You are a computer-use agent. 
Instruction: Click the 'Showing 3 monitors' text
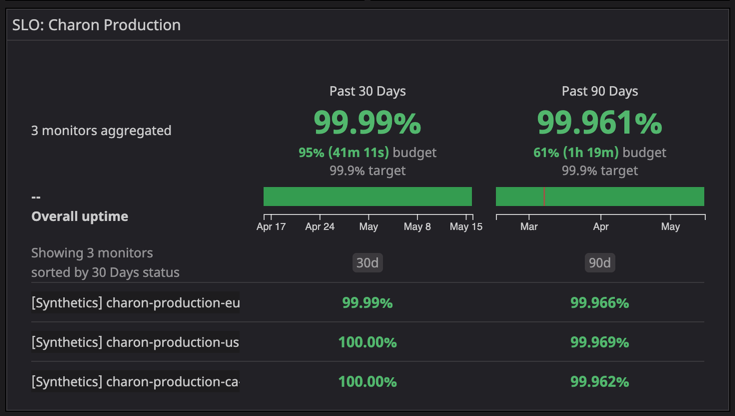[x=92, y=253]
